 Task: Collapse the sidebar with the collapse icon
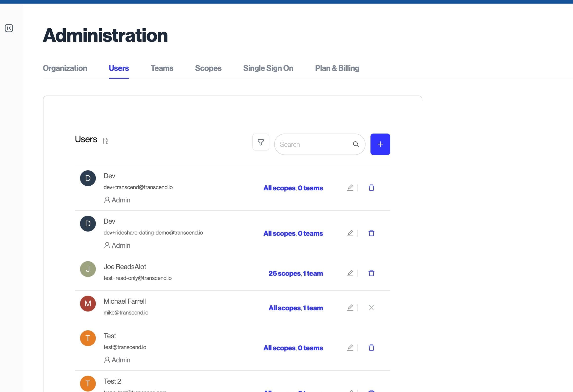9,28
